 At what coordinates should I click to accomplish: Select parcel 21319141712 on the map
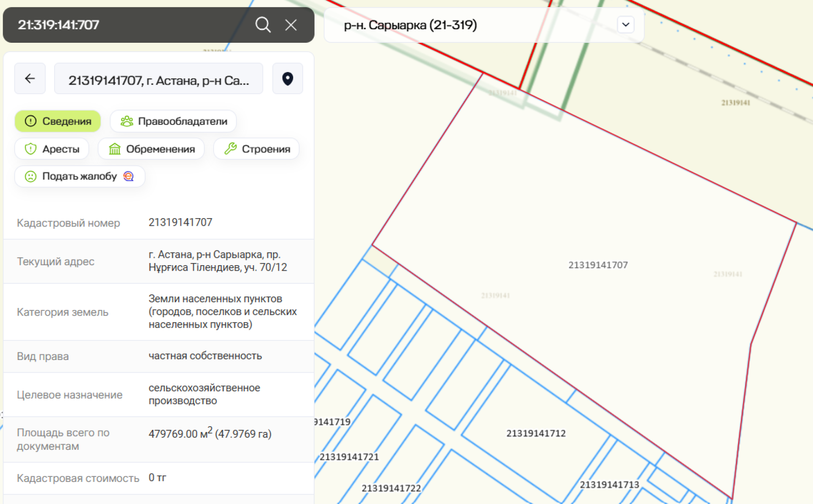tap(536, 433)
